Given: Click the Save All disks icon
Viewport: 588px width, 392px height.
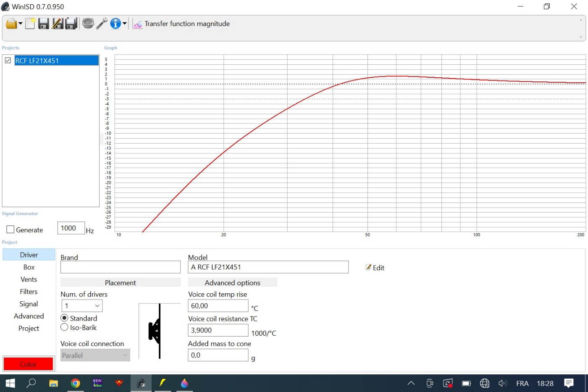Looking at the screenshot, I should (x=71, y=24).
